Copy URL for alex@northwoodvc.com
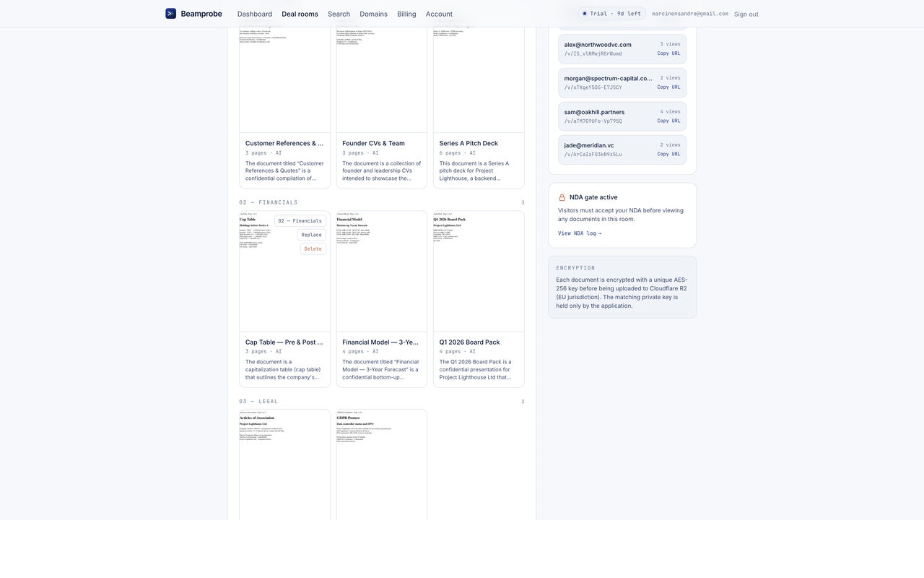924x578 pixels. 668,53
